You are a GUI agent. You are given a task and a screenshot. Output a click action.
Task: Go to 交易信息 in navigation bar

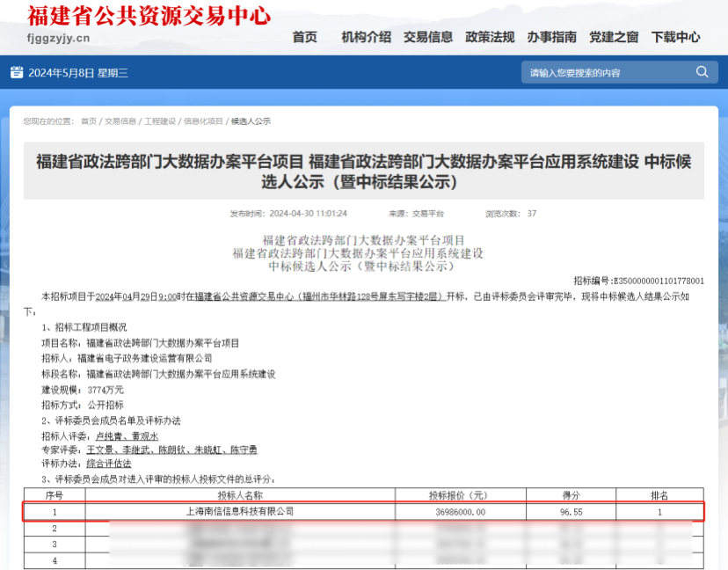[x=428, y=37]
